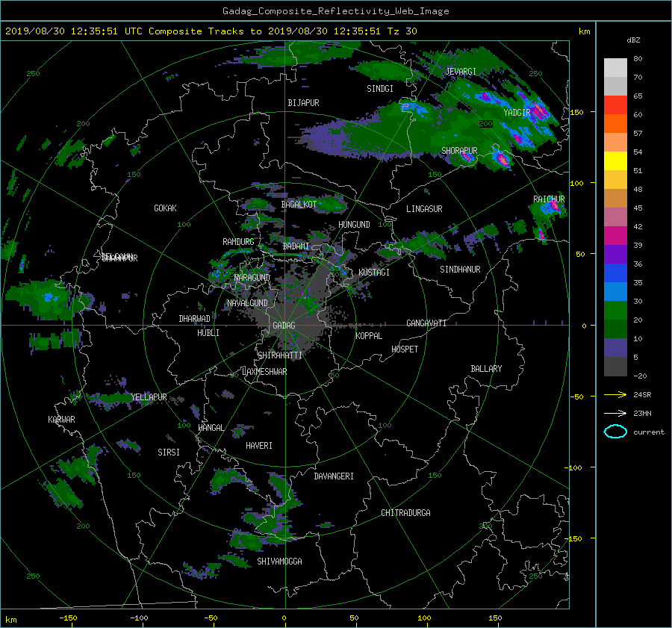Click the LINGASUR city label
This screenshot has height=628, width=672.
tap(424, 209)
